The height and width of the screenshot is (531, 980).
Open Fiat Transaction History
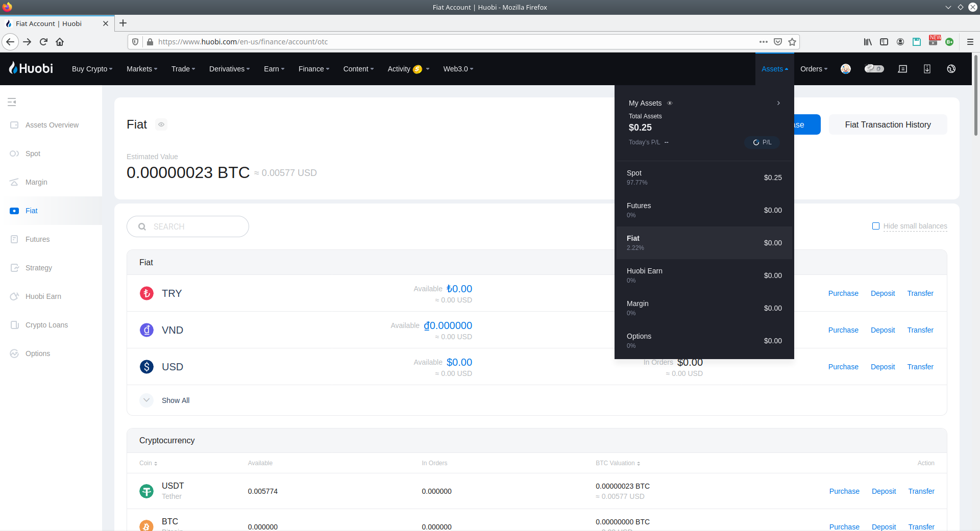(888, 124)
